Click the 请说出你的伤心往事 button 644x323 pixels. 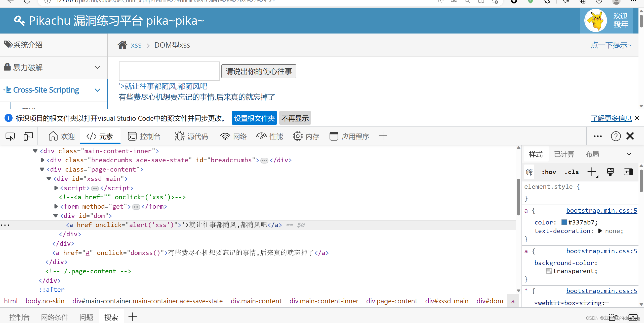258,71
